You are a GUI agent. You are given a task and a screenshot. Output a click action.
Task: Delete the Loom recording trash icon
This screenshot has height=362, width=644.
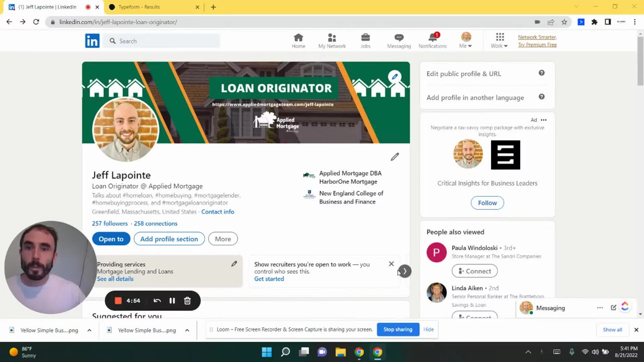pyautogui.click(x=187, y=300)
